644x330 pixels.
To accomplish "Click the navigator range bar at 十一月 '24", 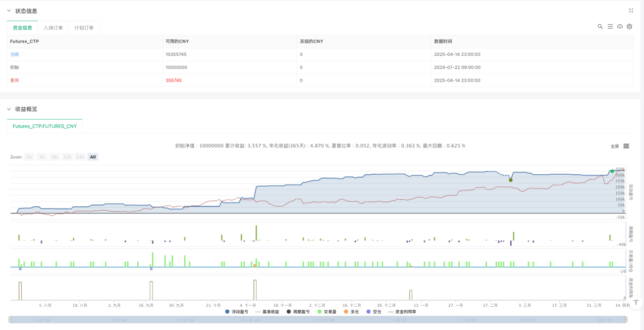I will (250, 321).
